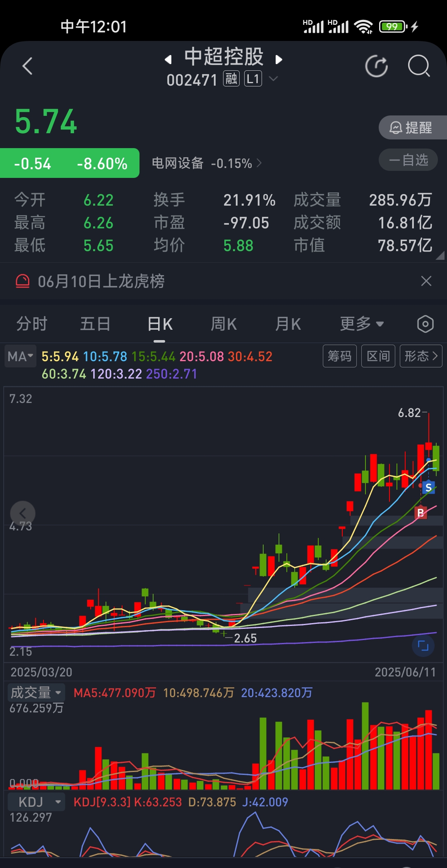Go back with the top-left arrow

(x=27, y=66)
